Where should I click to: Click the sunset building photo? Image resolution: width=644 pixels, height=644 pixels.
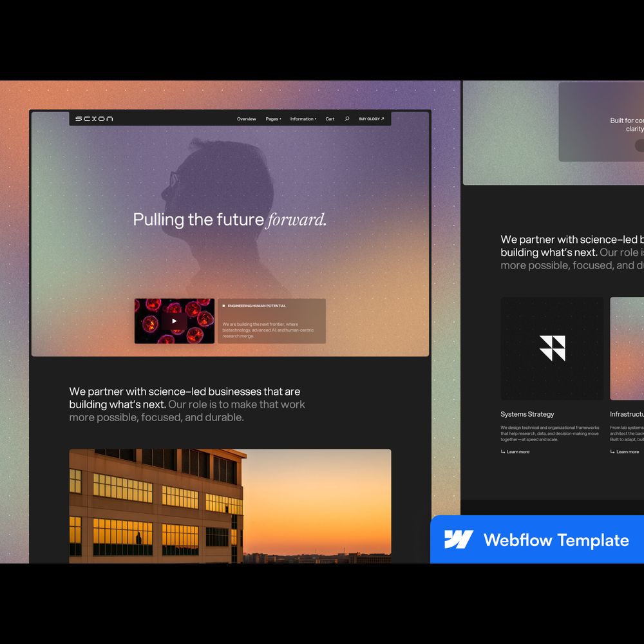click(230, 506)
